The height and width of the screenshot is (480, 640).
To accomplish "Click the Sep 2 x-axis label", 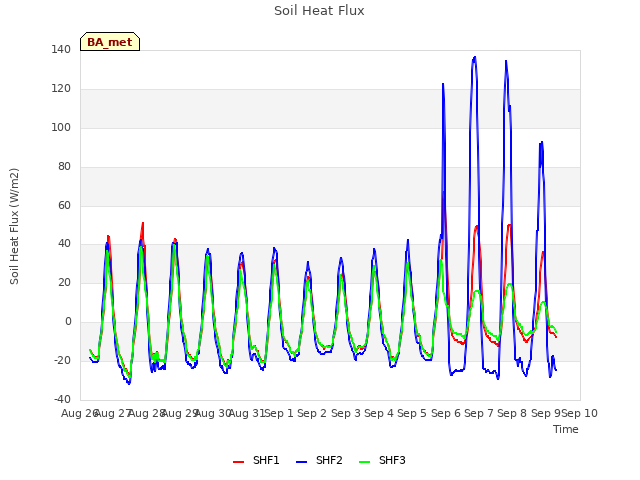I will (312, 413).
